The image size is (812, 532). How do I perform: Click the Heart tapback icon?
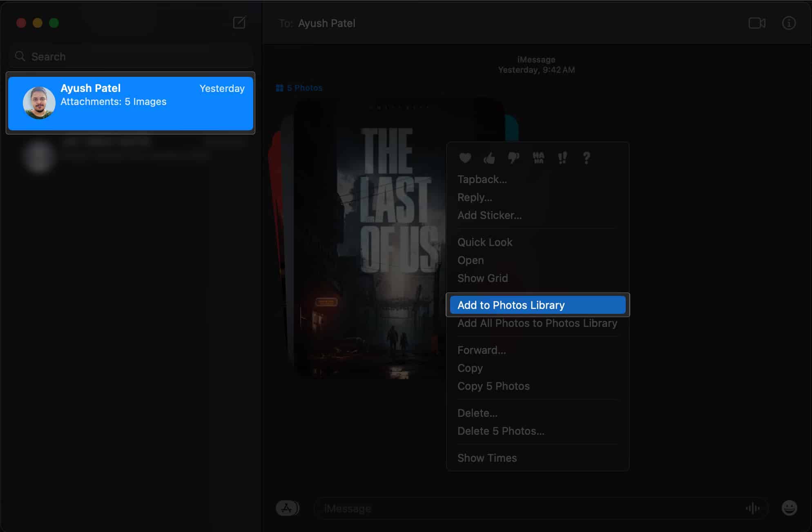coord(465,157)
